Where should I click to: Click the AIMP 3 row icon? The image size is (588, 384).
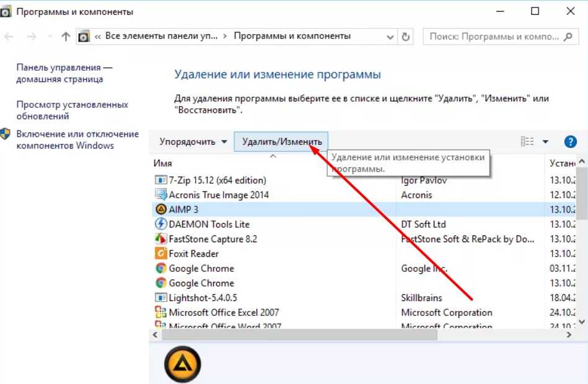(160, 209)
